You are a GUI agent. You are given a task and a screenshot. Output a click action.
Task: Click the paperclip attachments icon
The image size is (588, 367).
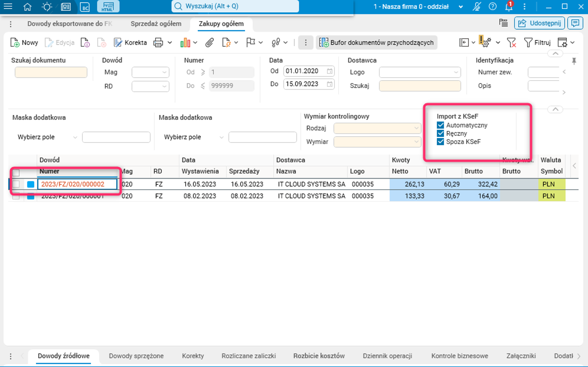pyautogui.click(x=210, y=43)
